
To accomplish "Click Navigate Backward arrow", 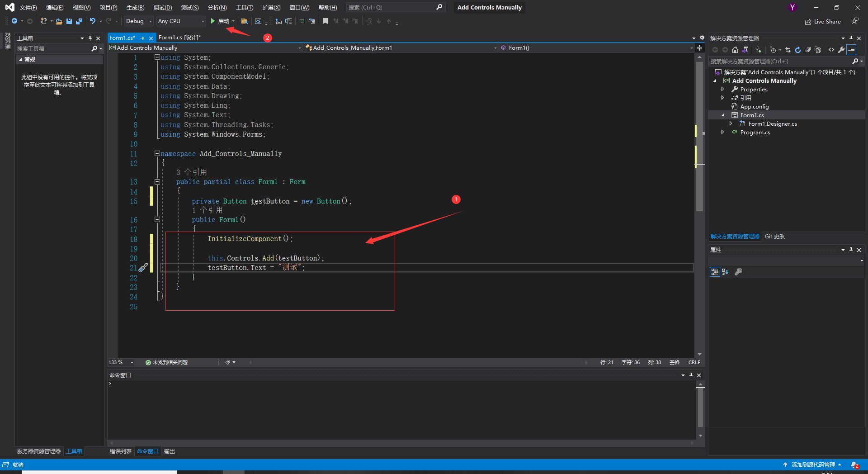I will [x=14, y=21].
